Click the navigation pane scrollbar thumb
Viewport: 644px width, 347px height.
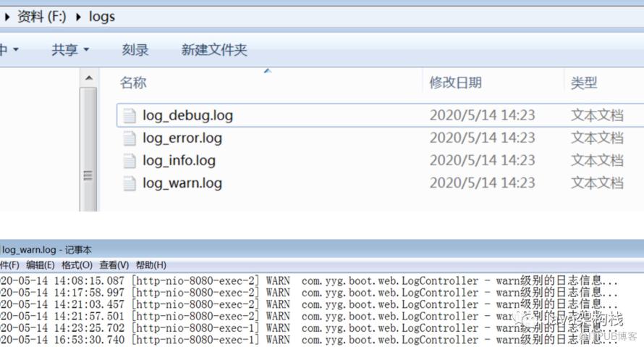(89, 150)
